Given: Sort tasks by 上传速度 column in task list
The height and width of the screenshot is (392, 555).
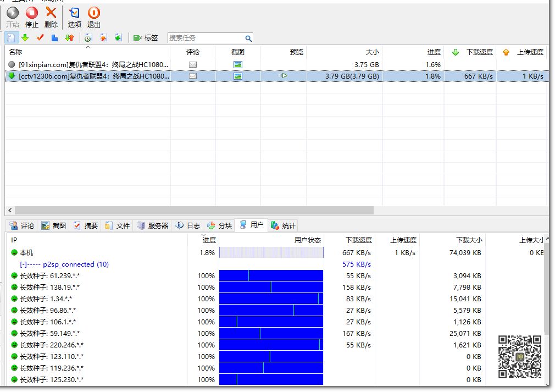Looking at the screenshot, I should point(522,52).
